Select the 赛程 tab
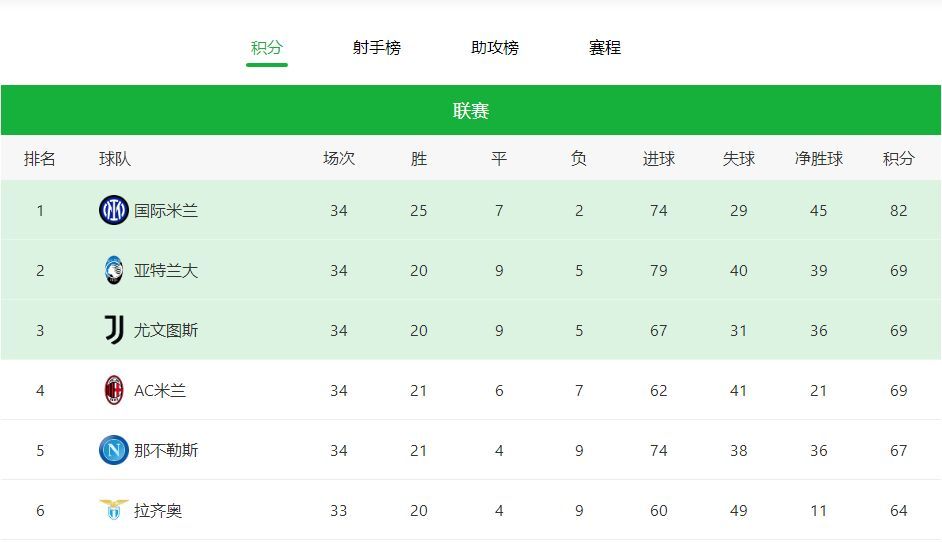Screen dimensions: 942x543 pyautogui.click(x=605, y=47)
